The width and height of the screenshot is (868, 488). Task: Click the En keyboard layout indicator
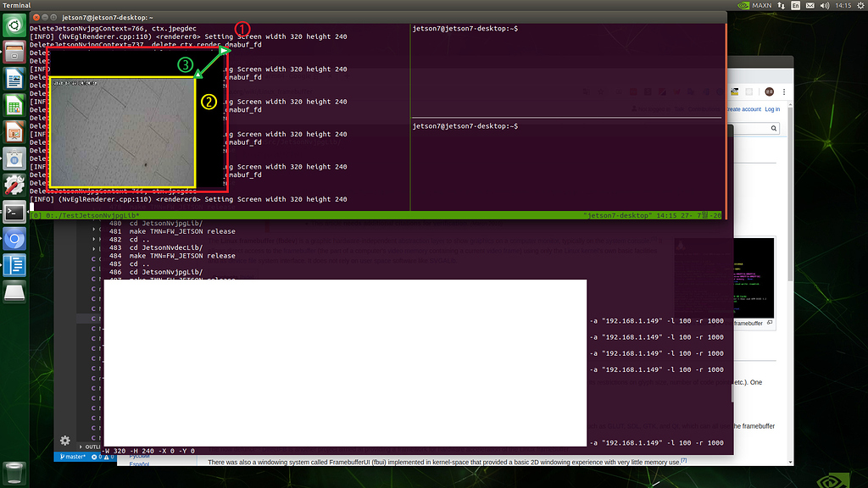point(795,5)
